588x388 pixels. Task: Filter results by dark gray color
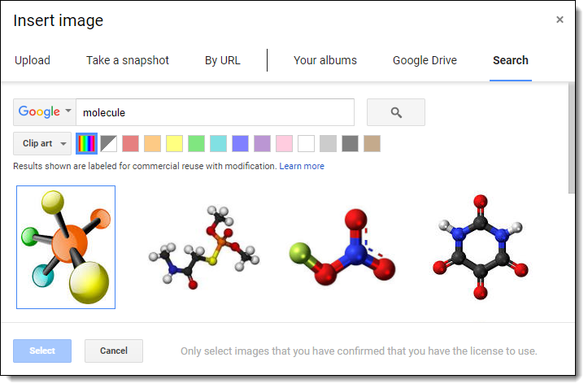pos(350,143)
